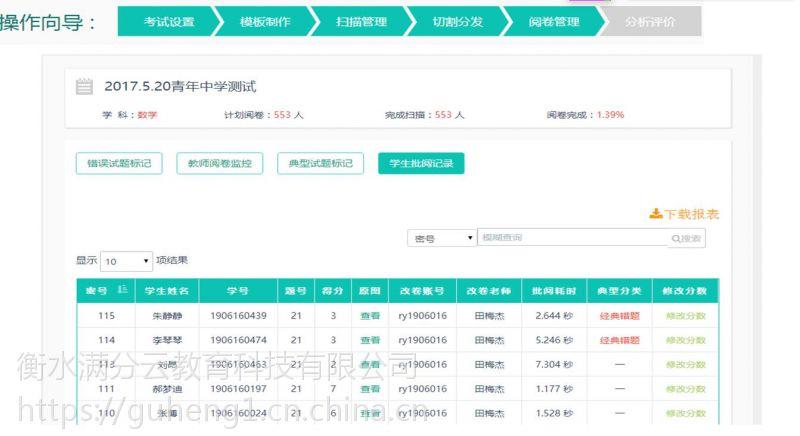This screenshot has width=800, height=436.
Task: Click marking time 1.177 秒
Action: pos(554,389)
